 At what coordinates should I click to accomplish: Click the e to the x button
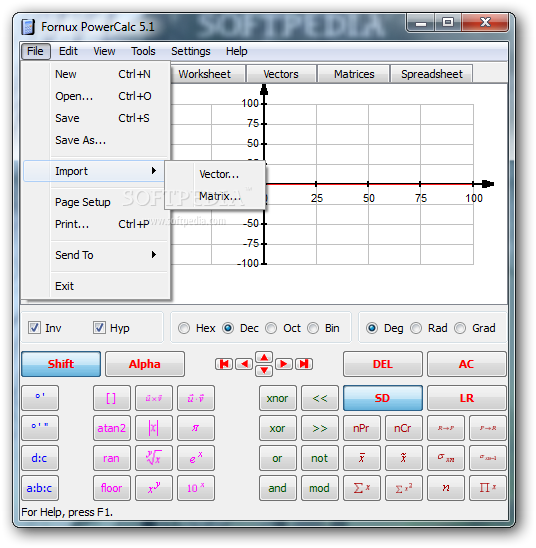(x=196, y=458)
